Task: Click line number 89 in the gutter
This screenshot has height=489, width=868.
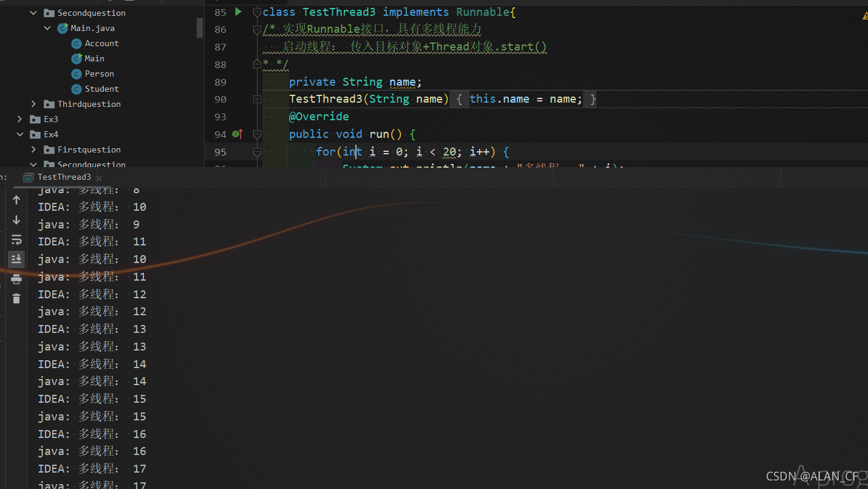Action: 220,82
